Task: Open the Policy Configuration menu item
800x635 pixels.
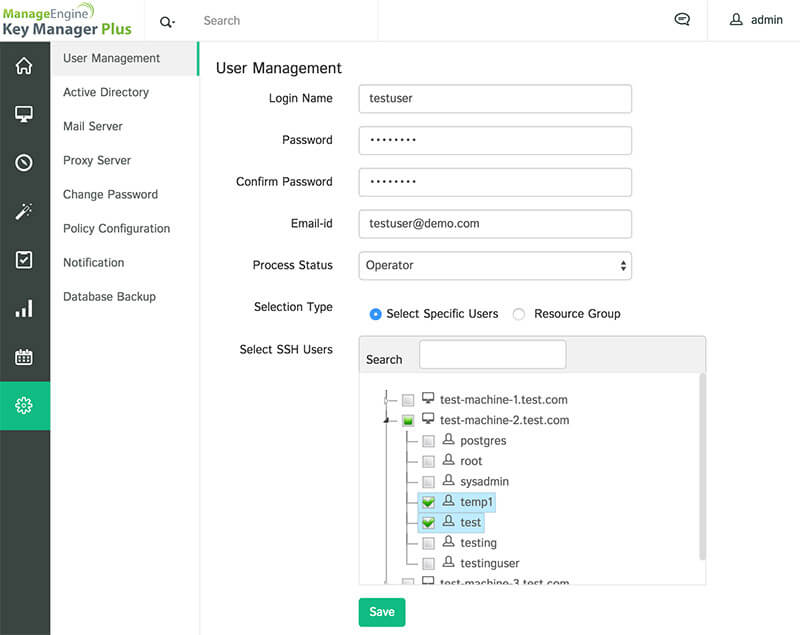Action: [116, 228]
